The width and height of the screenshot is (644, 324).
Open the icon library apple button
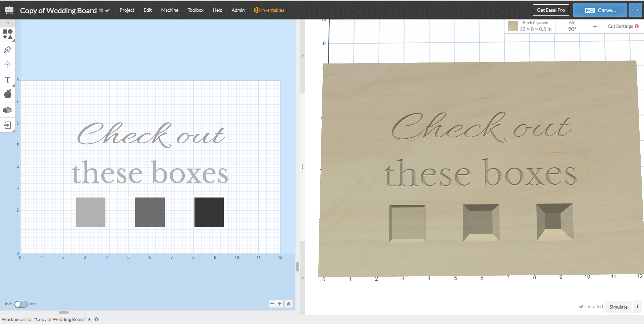pos(7,94)
